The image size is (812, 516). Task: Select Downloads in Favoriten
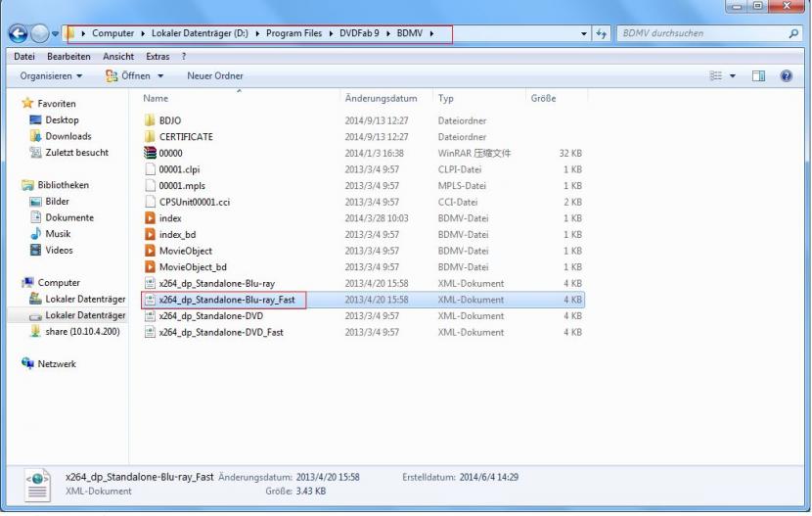point(68,136)
